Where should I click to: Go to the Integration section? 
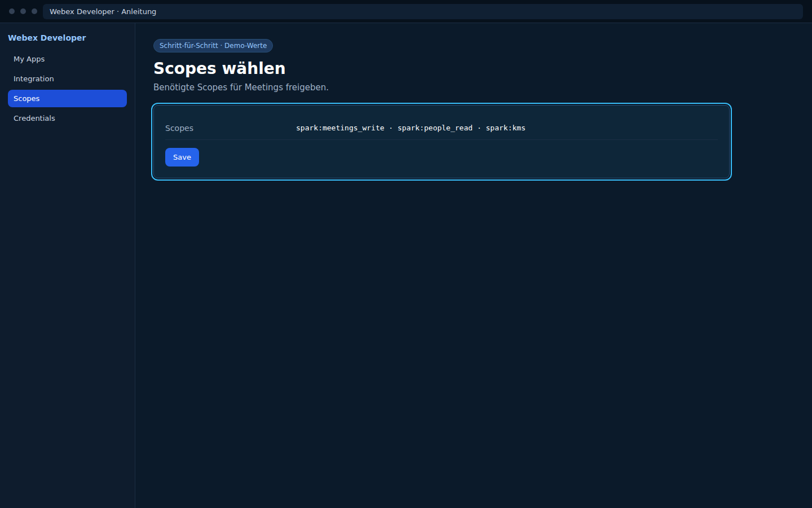pyautogui.click(x=67, y=79)
